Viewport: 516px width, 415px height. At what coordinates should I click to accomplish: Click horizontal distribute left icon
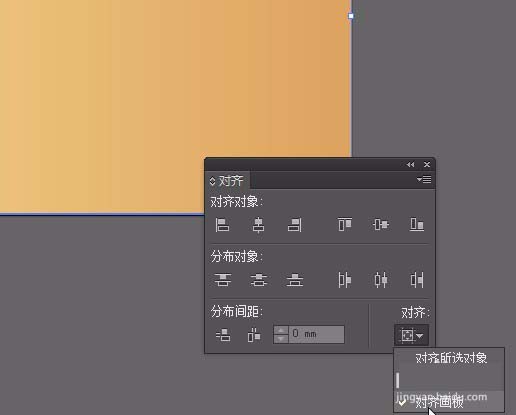[x=345, y=280]
